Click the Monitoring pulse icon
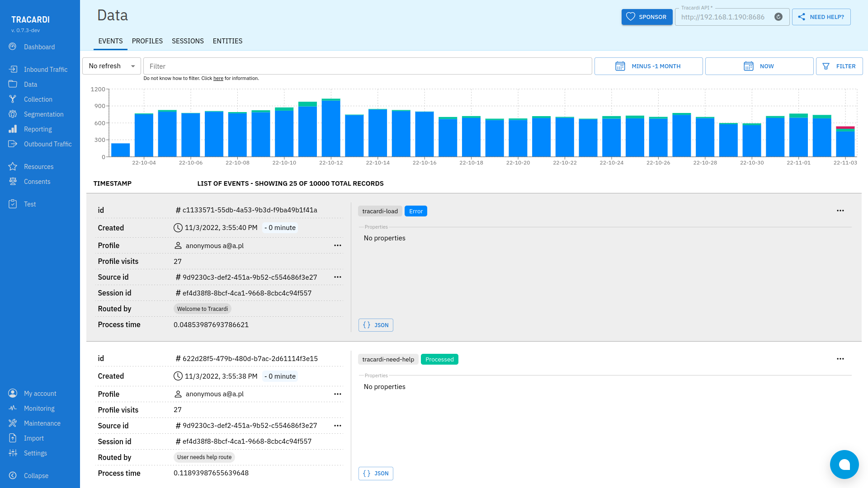This screenshot has height=488, width=868. (13, 408)
